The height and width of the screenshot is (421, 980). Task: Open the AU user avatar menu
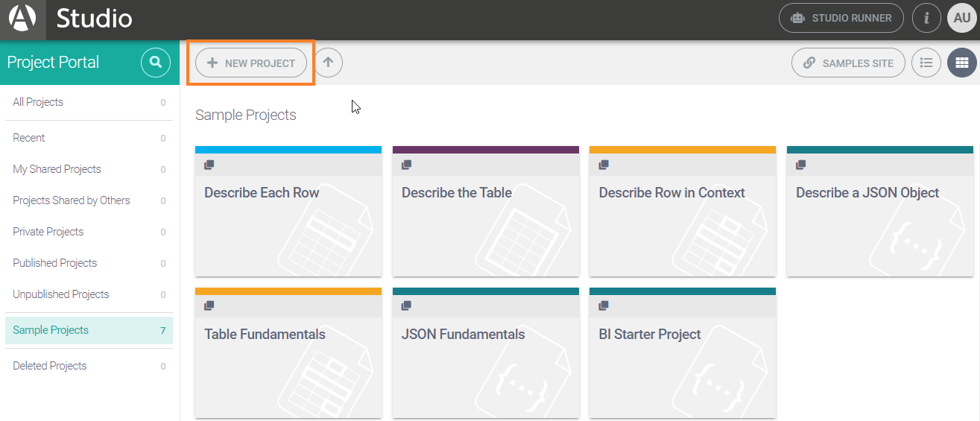click(962, 19)
